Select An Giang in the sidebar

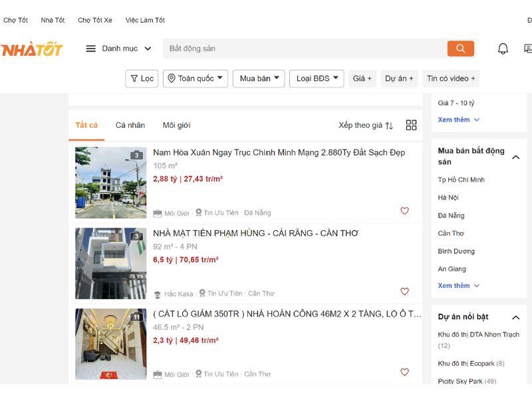(x=452, y=269)
